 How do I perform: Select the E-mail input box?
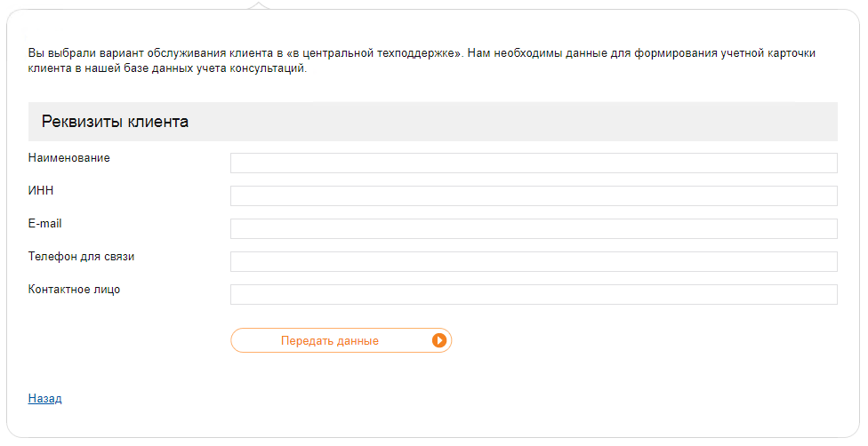(x=534, y=228)
